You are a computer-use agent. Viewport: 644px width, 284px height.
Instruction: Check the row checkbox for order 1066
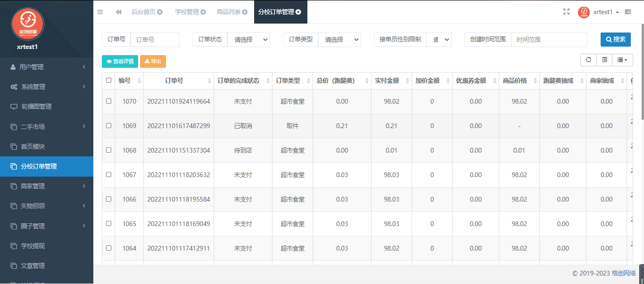coord(109,199)
